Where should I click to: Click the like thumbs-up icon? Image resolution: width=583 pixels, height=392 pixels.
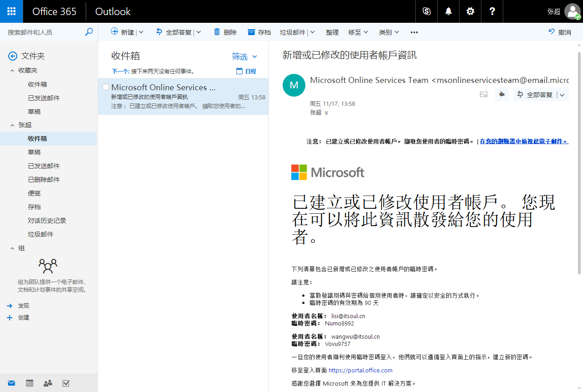[502, 94]
